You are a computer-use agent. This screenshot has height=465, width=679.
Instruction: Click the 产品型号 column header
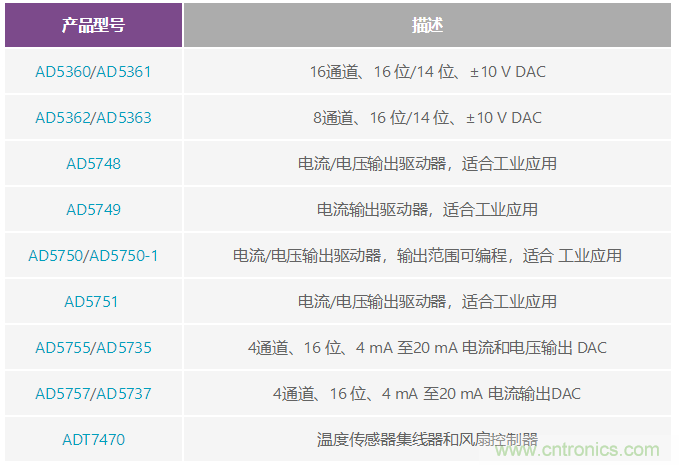pyautogui.click(x=93, y=25)
